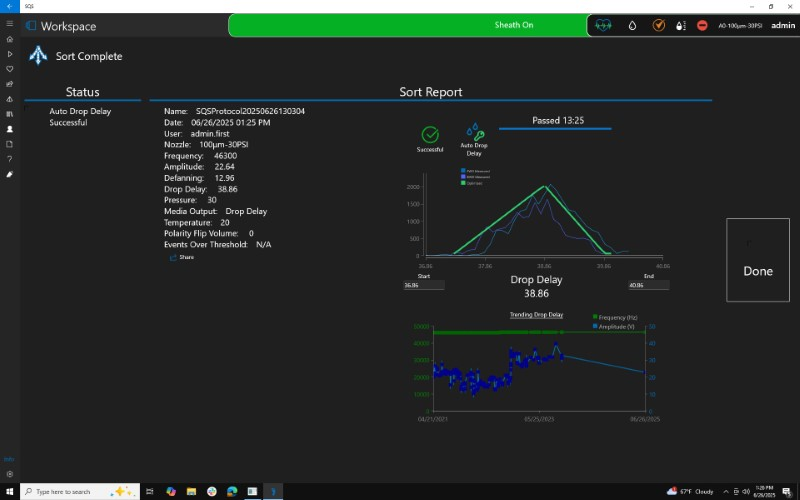800x500 pixels.
Task: Click the water droplet status icon
Action: [632, 26]
